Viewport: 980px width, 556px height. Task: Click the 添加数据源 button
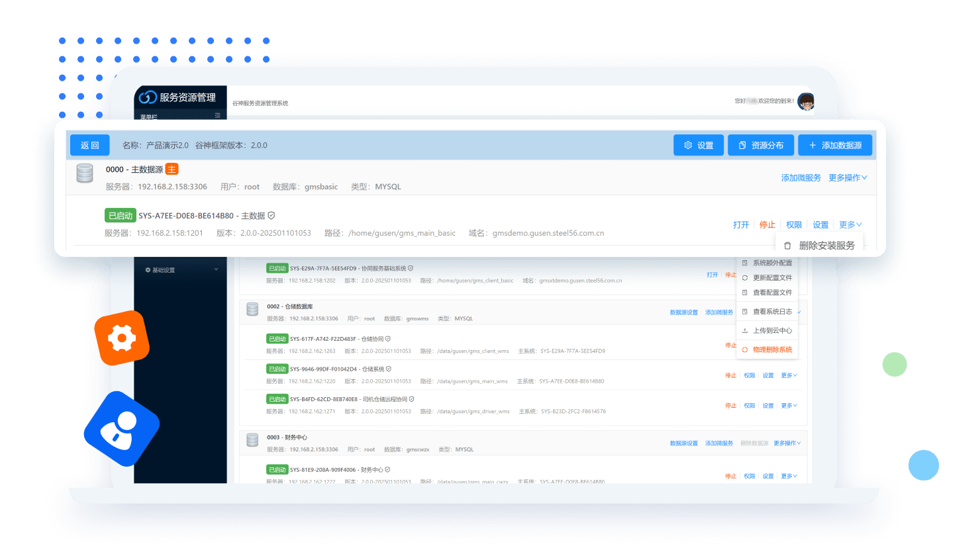click(835, 146)
